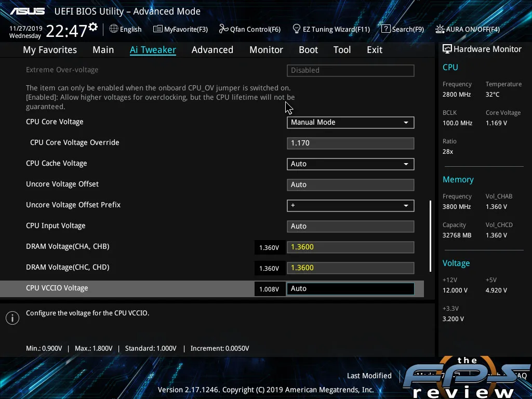Open the Advanced tab
This screenshot has width=532, height=399.
212,50
